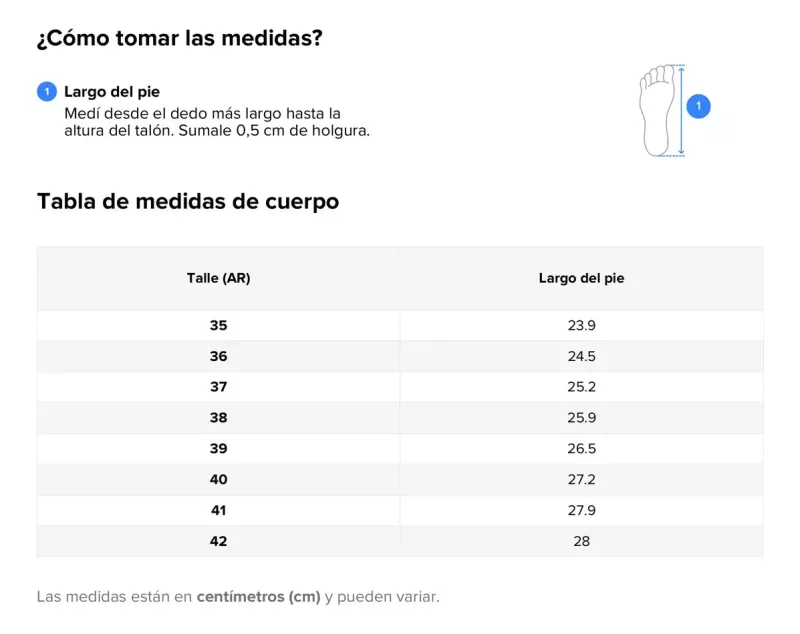Click the blue step 1 badge before Largo del pie
800x634 pixels.
[47, 92]
